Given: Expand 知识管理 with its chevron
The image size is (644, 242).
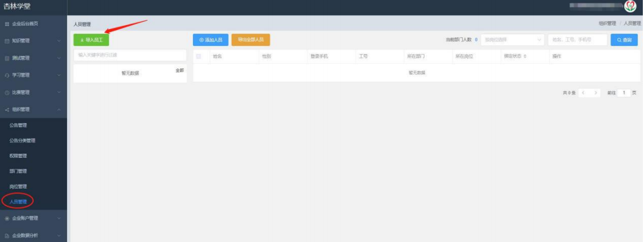Looking at the screenshot, I should (59, 41).
